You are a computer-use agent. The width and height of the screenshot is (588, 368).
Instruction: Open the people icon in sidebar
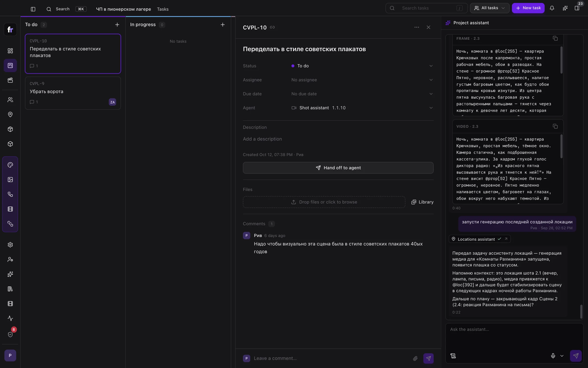[x=10, y=100]
